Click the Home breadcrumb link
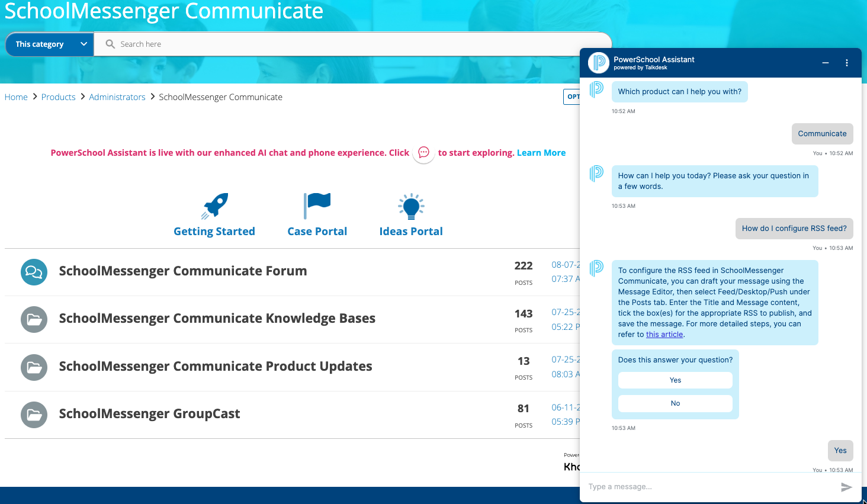This screenshot has width=867, height=504. [15, 97]
